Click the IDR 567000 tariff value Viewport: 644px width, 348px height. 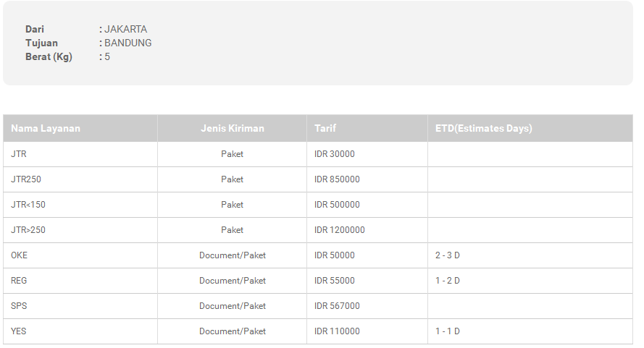[x=337, y=306]
